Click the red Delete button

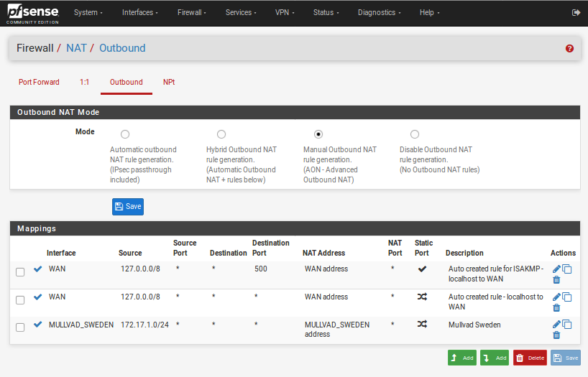coord(530,358)
